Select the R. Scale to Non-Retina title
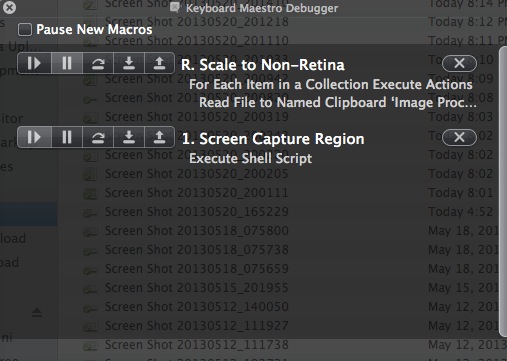The width and height of the screenshot is (507, 361). [263, 65]
